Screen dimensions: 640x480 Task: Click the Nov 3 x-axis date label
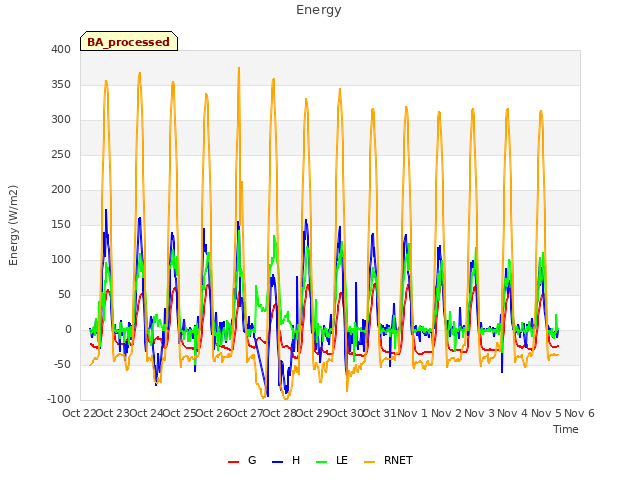coord(480,413)
